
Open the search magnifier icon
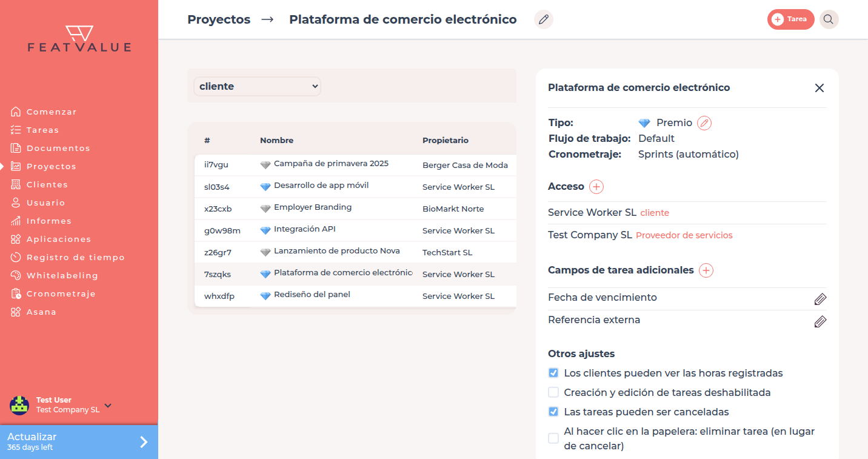(829, 19)
